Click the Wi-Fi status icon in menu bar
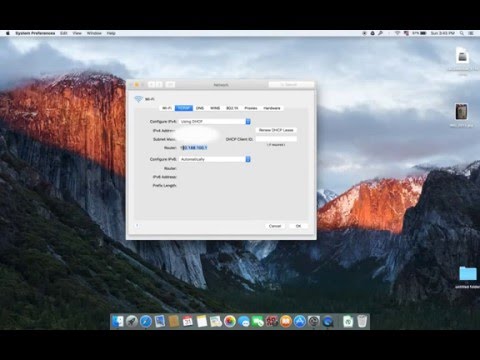This screenshot has width=480, height=360. pyautogui.click(x=397, y=33)
